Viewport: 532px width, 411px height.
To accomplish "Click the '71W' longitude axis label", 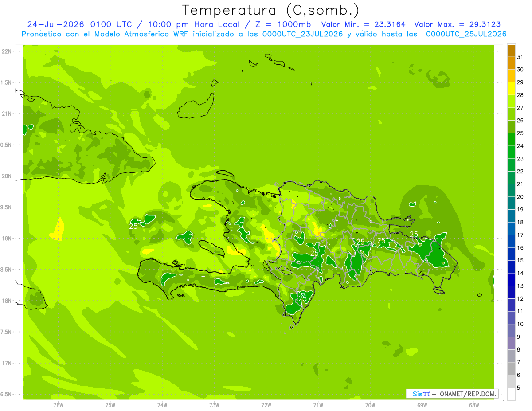I will pos(318,405).
